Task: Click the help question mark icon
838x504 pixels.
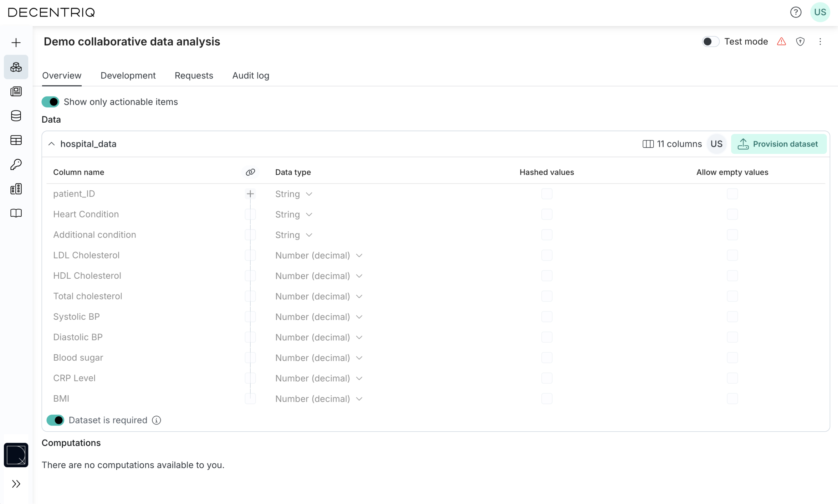Action: pos(796,12)
